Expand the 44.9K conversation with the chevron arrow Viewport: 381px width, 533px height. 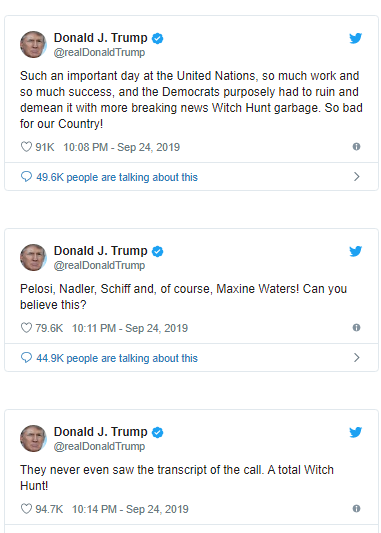[357, 358]
